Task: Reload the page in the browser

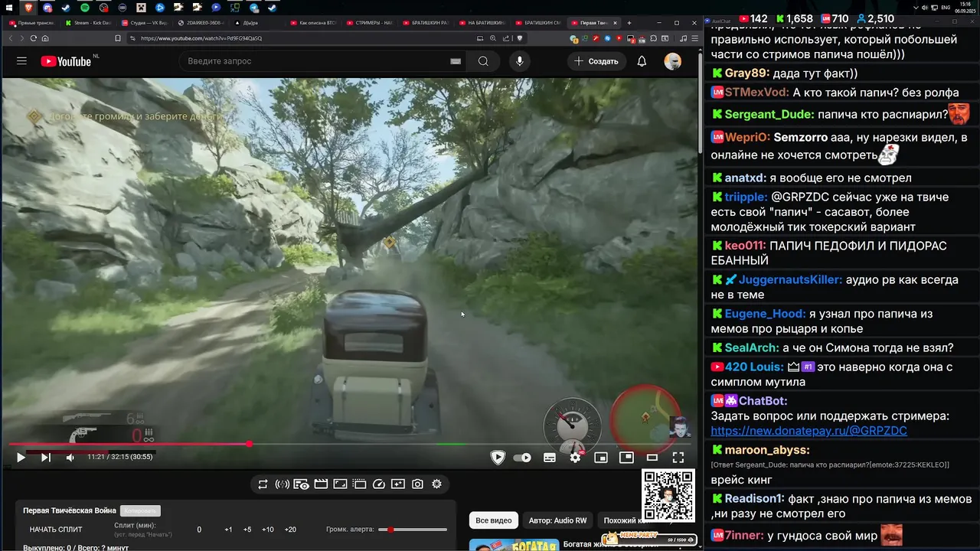Action: (33, 38)
